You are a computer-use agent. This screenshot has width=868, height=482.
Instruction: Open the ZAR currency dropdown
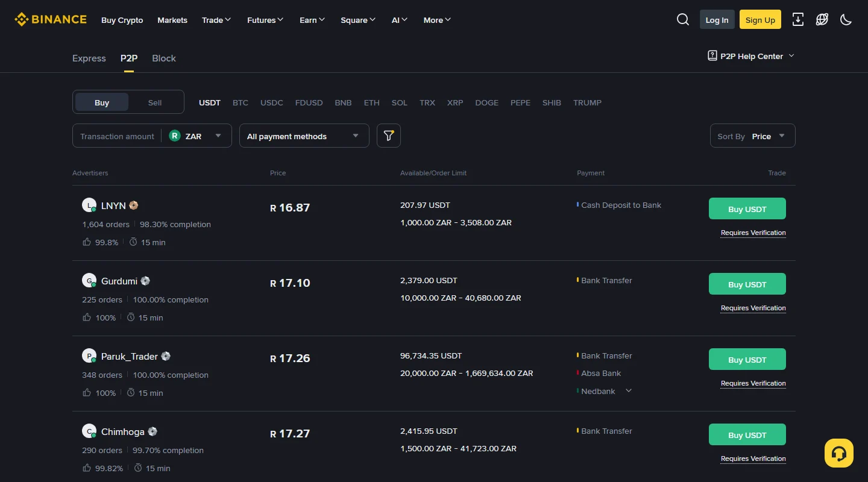[x=196, y=136]
